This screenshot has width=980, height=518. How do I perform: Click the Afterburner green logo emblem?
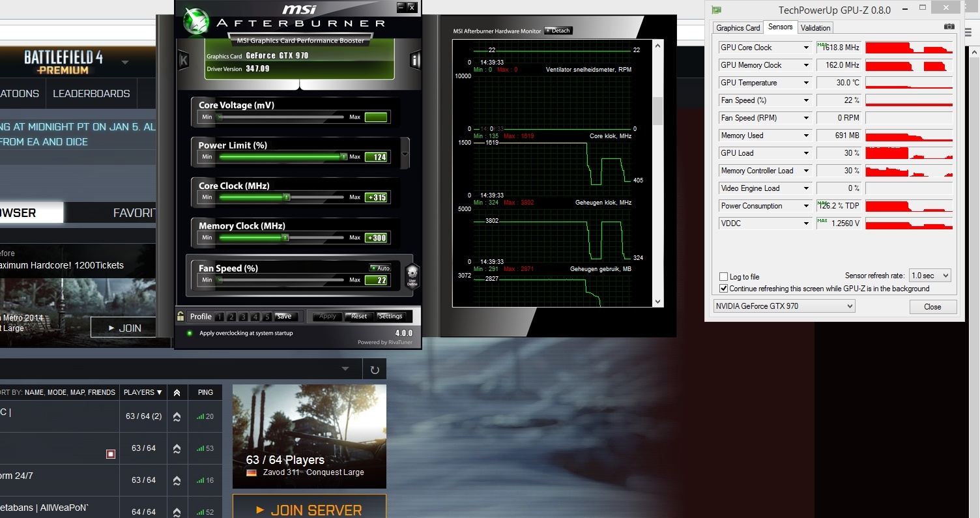pos(195,20)
